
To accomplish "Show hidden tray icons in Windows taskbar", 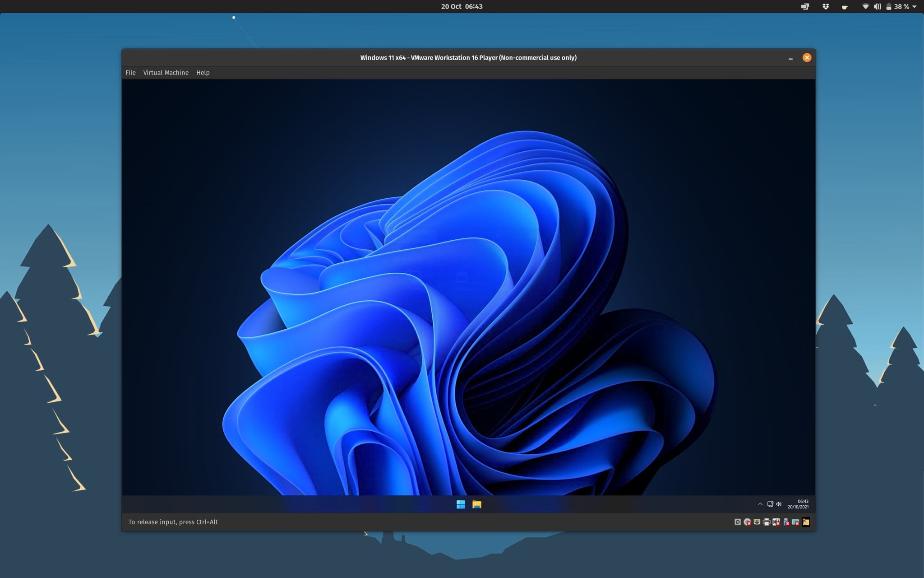I will [x=760, y=504].
